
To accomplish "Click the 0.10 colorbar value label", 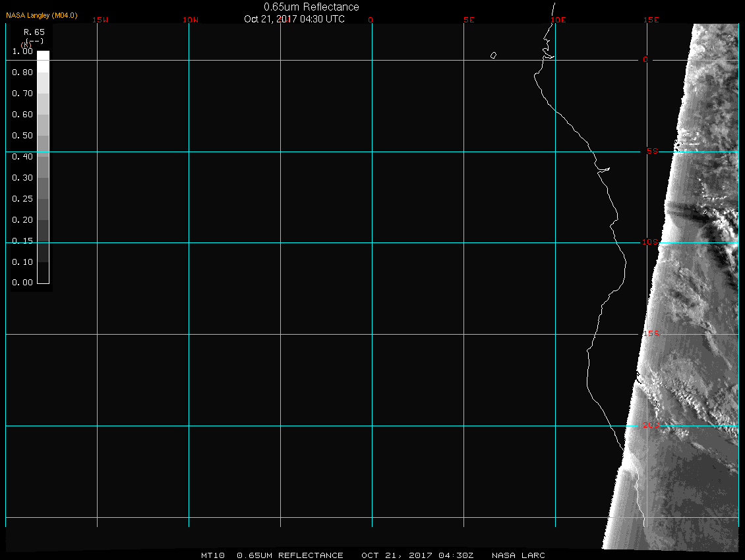I will click(x=22, y=262).
